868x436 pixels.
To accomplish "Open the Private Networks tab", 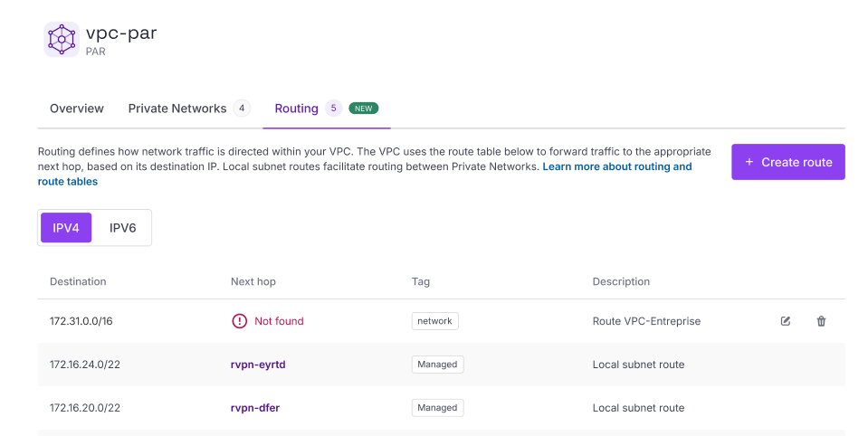I will pos(177,109).
